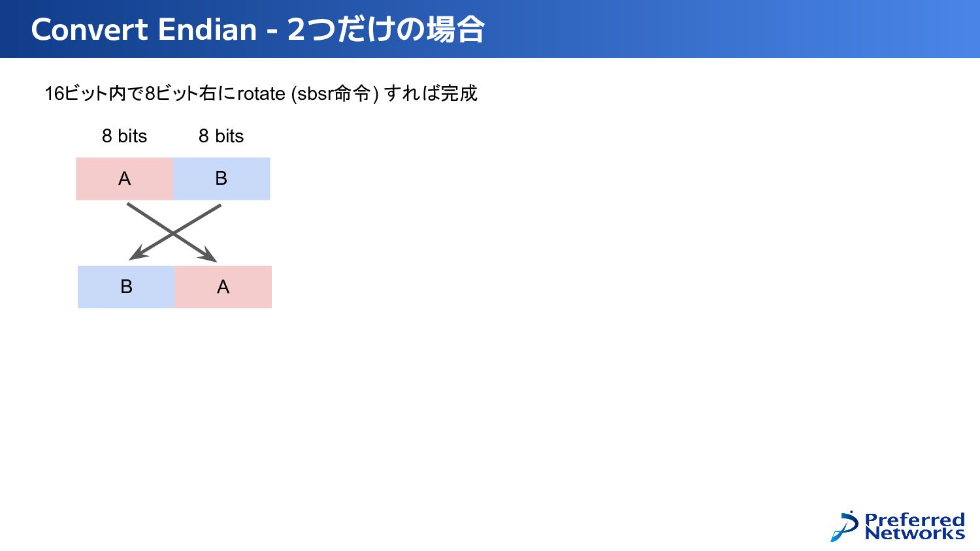The width and height of the screenshot is (980, 551).
Task: Click 'すれば完成' at end of body text
Action: point(431,93)
